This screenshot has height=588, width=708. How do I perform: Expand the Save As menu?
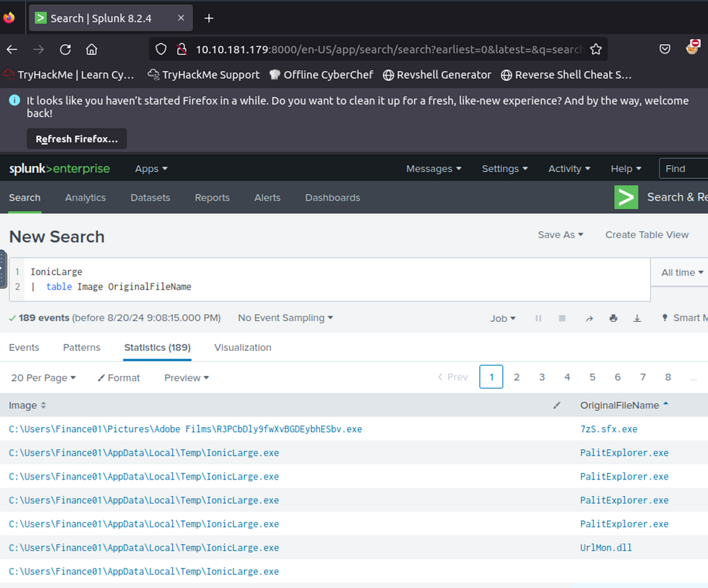coord(560,235)
